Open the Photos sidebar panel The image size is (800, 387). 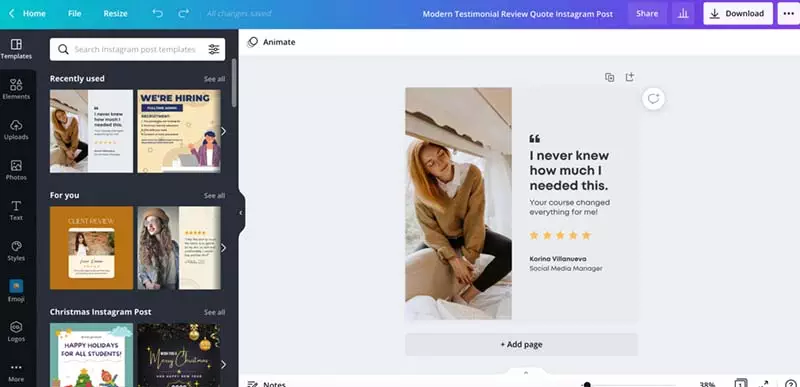[x=16, y=170]
